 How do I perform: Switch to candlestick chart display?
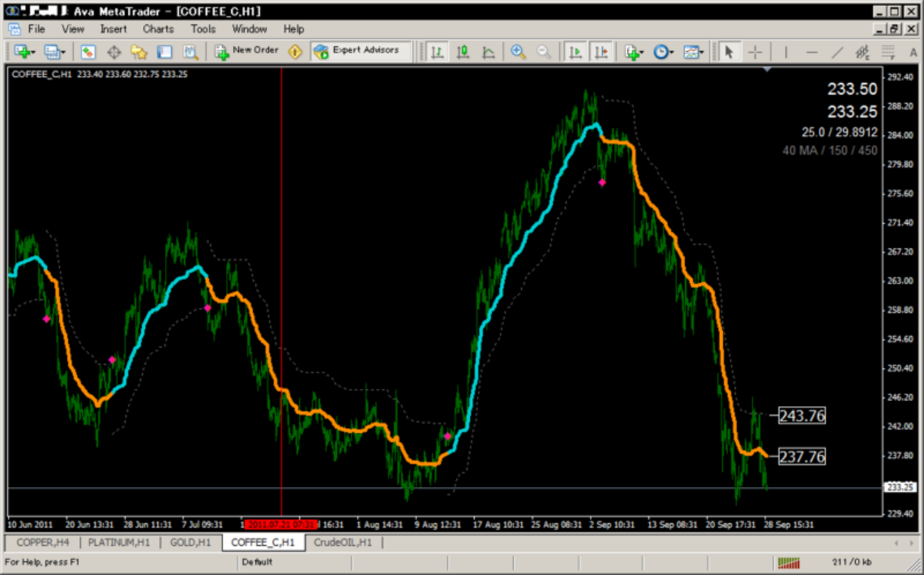463,52
